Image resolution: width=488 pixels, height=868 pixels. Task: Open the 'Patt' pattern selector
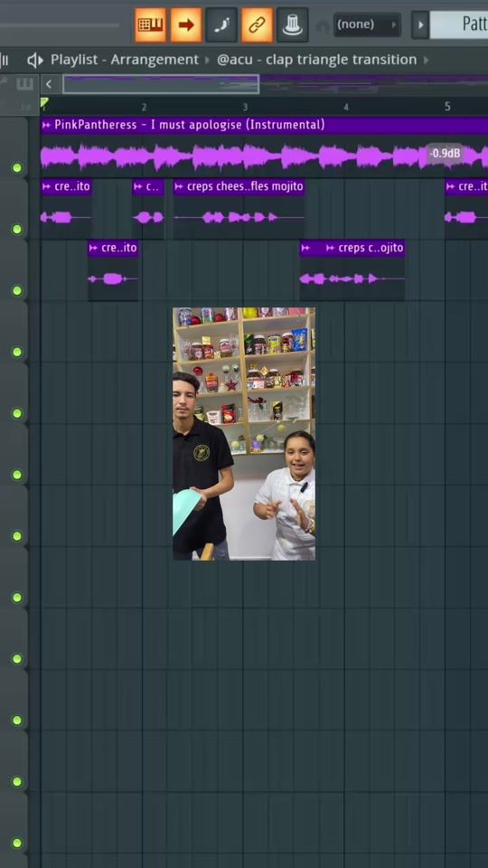tap(459, 25)
